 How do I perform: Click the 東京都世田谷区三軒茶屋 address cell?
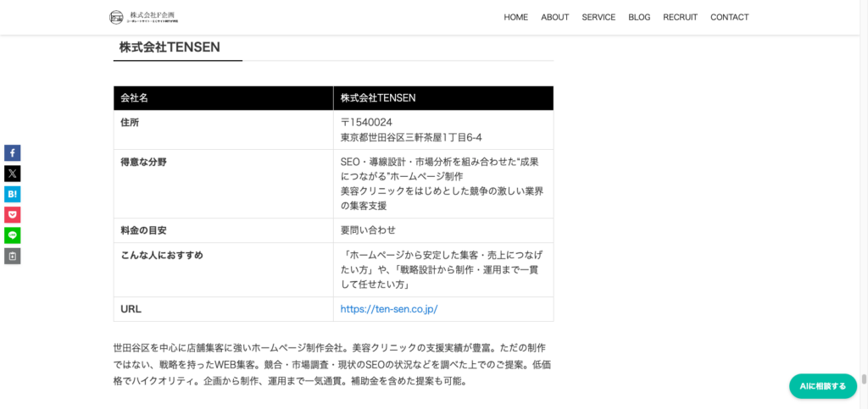pyautogui.click(x=411, y=137)
